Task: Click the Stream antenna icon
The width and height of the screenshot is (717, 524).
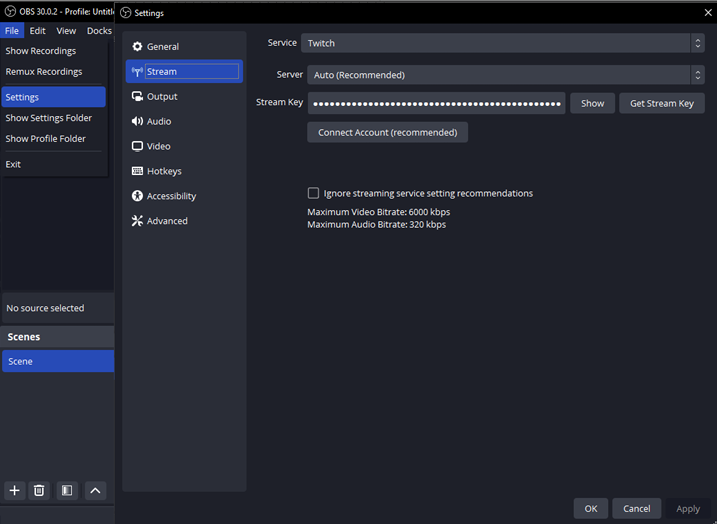Action: coord(137,71)
